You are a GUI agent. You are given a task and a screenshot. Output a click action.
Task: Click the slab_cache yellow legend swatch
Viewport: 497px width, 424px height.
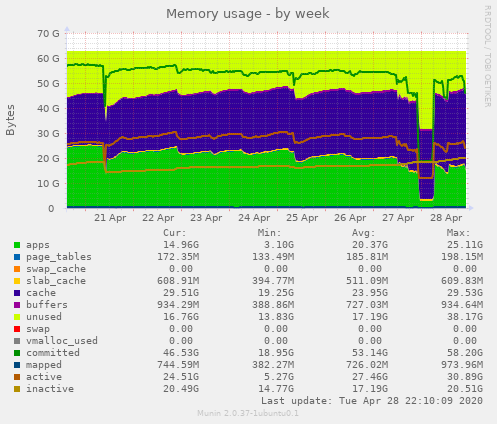coord(17,281)
